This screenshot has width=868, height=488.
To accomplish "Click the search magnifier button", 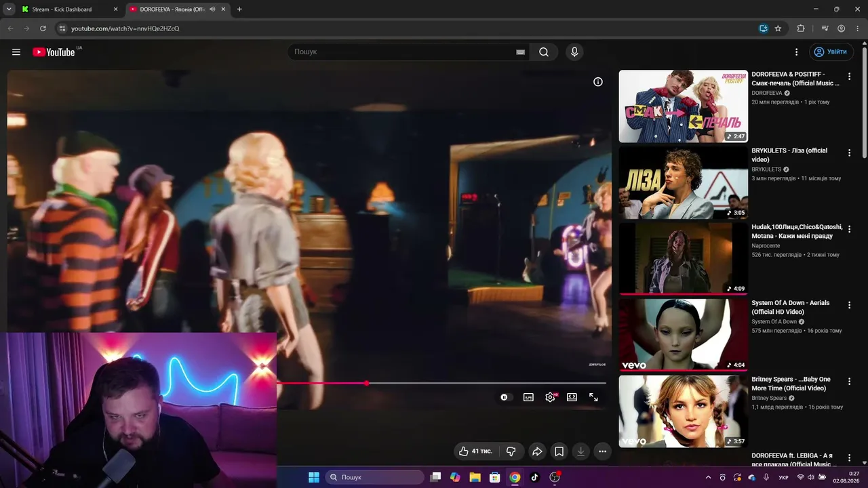I will click(544, 52).
